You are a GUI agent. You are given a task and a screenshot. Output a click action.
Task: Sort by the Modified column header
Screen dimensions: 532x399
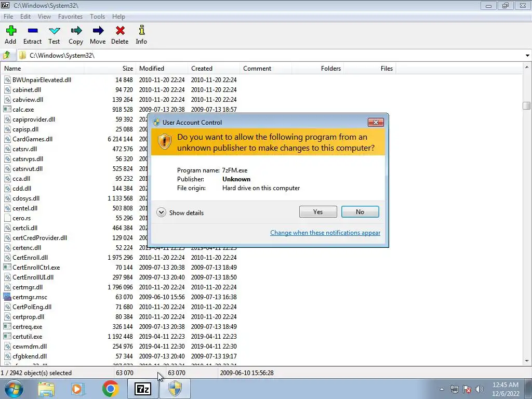[x=162, y=68]
